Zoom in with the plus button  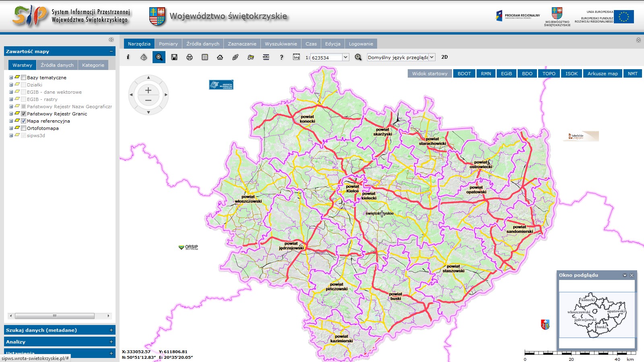[148, 90]
